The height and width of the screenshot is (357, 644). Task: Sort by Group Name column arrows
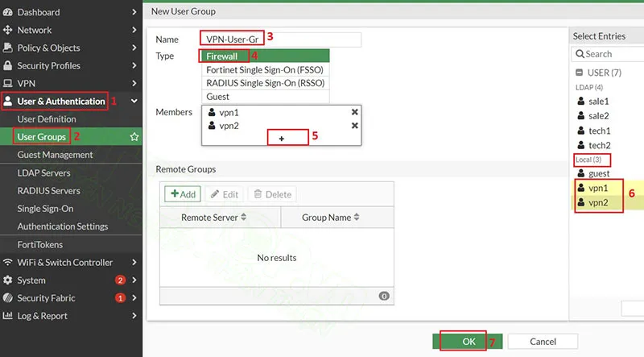pyautogui.click(x=357, y=217)
